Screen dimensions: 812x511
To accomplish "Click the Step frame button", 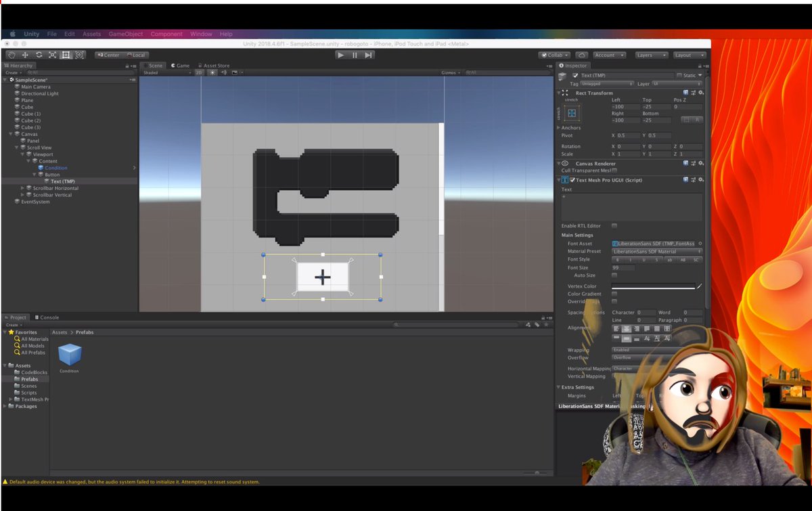I will 368,55.
